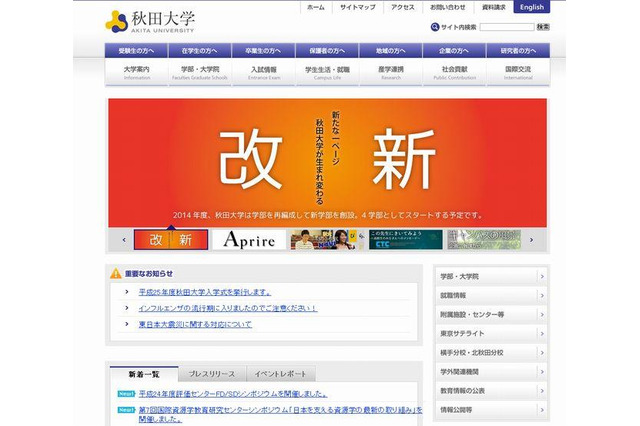Viewport: 640px width, 426px height.
Task: Open sidebar 就職情報 item
Action: (x=491, y=295)
